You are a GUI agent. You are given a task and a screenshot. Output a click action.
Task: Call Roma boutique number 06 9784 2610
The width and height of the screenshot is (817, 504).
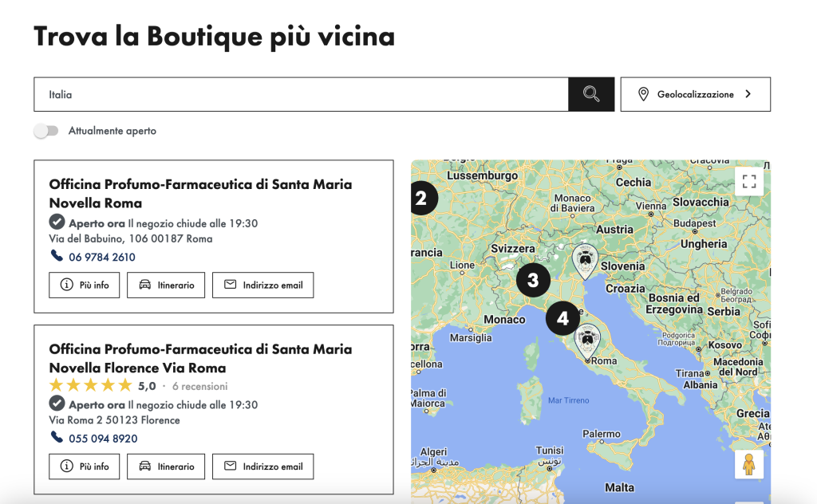101,257
